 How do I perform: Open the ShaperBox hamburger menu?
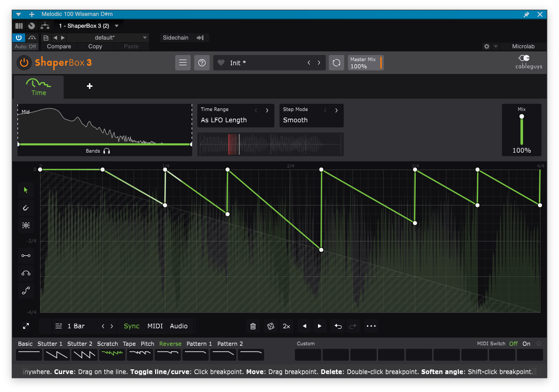tap(183, 63)
